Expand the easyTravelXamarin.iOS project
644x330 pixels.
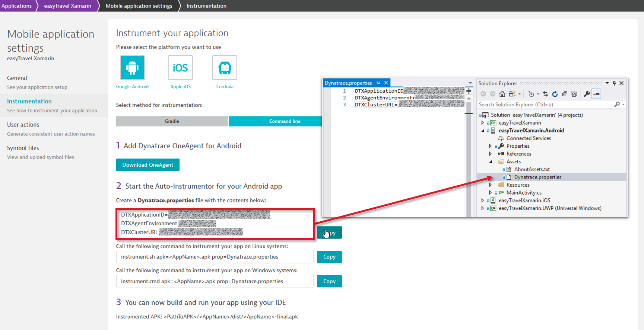(483, 201)
